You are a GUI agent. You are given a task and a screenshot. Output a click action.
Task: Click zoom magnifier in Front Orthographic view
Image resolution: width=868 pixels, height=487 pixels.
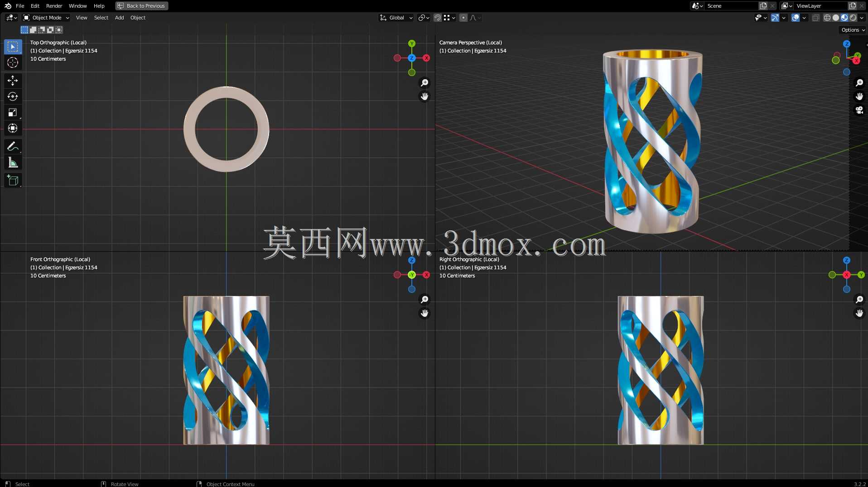[424, 300]
